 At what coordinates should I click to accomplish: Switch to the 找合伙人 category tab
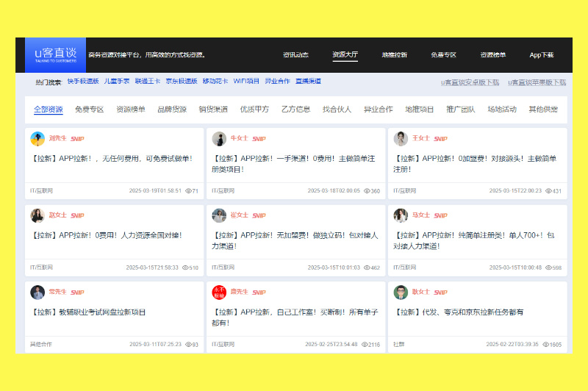pyautogui.click(x=337, y=110)
